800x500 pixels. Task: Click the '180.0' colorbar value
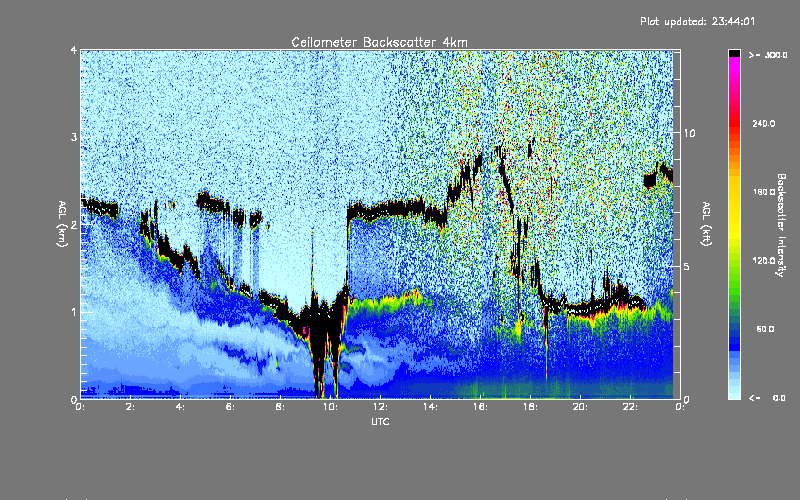point(764,192)
